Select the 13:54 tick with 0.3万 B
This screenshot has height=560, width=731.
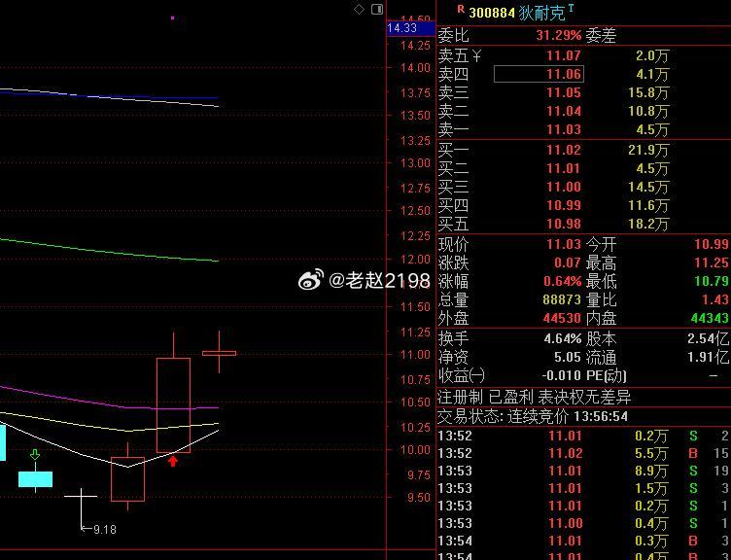click(x=582, y=541)
